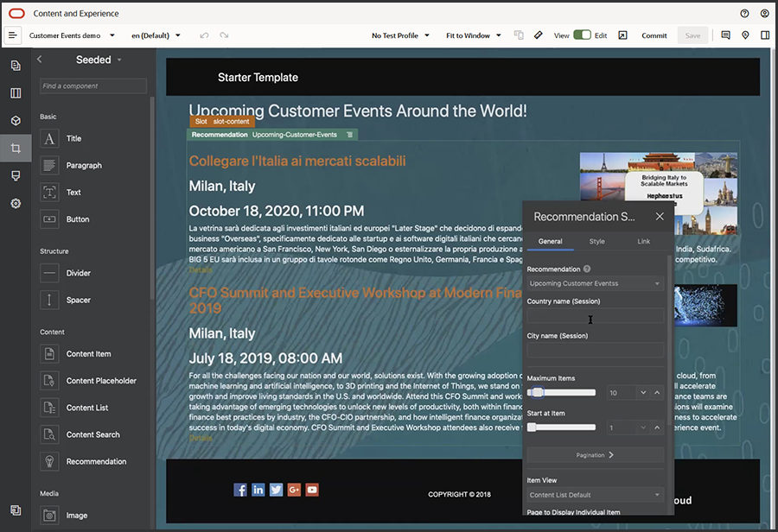The height and width of the screenshot is (532, 778).
Task: Click the Facebook icon in footer
Action: [240, 490]
